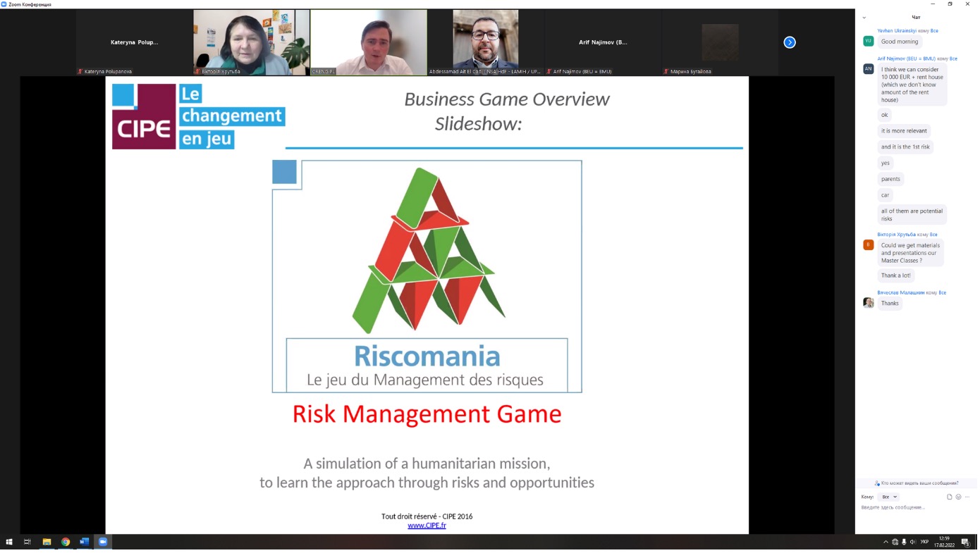Show next page of participant videos

(x=790, y=42)
